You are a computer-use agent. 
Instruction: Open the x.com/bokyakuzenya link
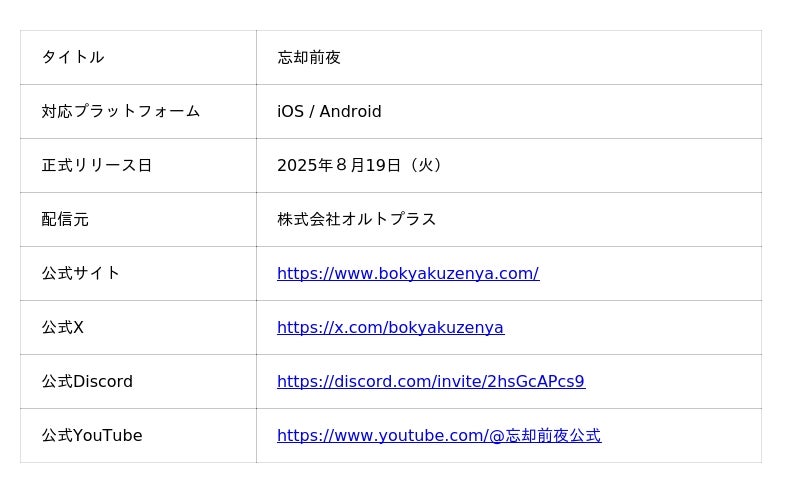coord(390,327)
